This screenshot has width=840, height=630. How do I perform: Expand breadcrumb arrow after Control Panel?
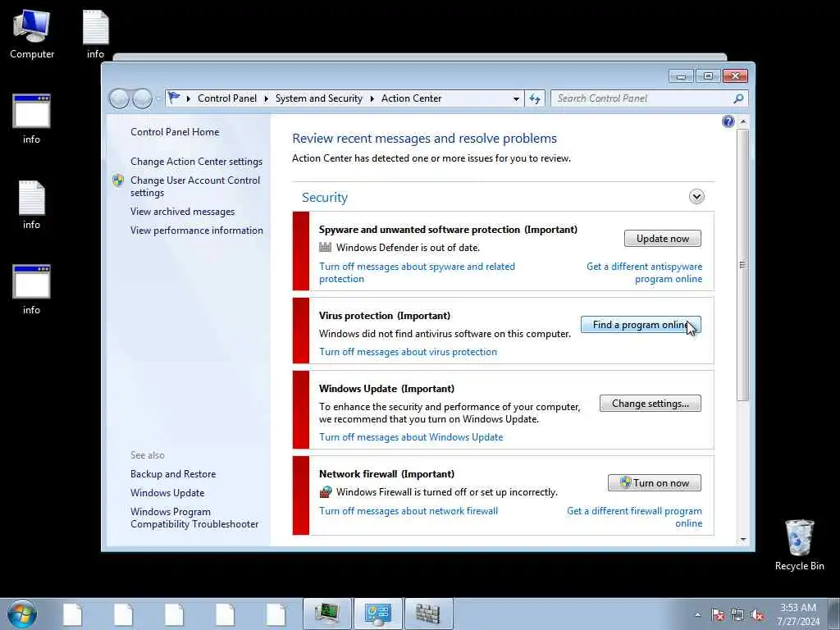coord(267,98)
